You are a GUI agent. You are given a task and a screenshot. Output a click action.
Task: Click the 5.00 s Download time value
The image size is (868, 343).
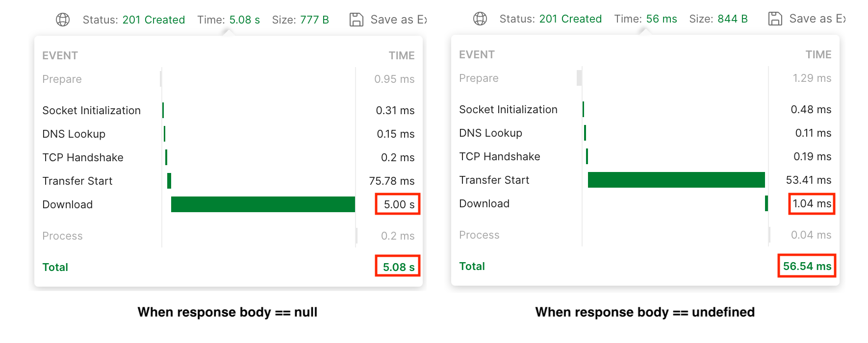(x=398, y=204)
